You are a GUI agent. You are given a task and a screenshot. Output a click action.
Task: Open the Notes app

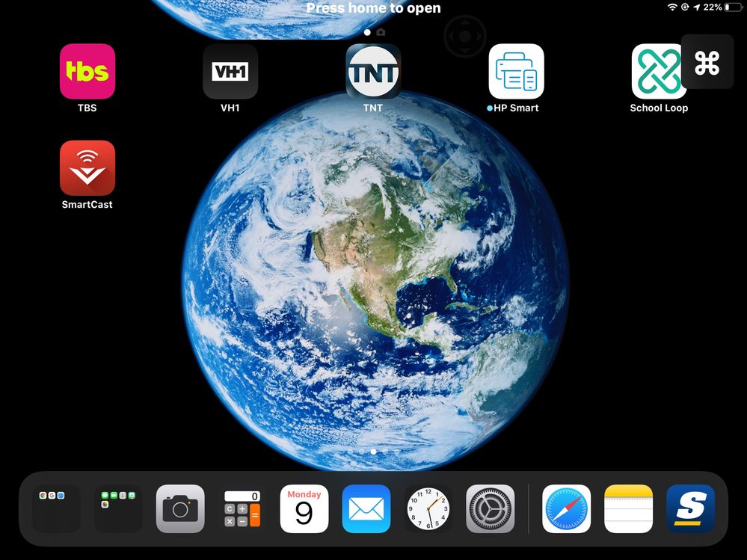[x=628, y=508]
